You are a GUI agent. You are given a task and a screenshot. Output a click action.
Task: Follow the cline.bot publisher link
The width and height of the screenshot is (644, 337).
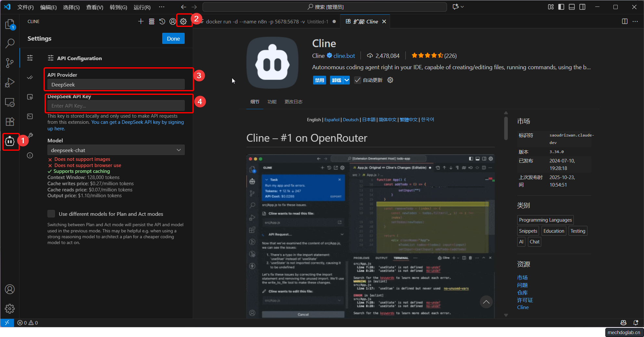point(344,56)
